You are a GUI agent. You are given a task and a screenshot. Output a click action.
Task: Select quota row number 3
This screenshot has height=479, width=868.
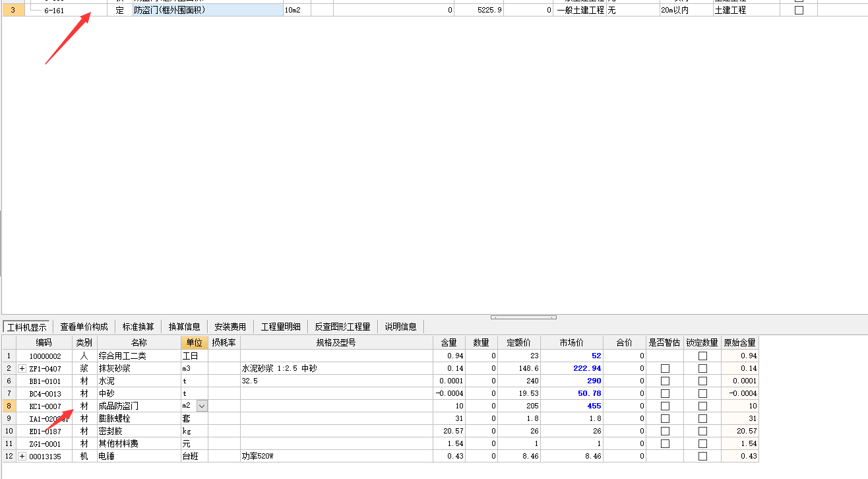click(x=13, y=11)
